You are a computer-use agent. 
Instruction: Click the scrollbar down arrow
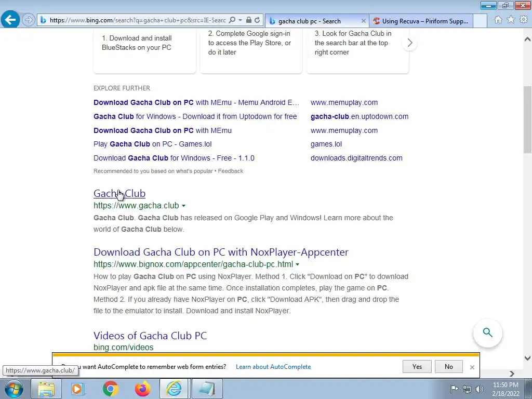tap(527, 358)
